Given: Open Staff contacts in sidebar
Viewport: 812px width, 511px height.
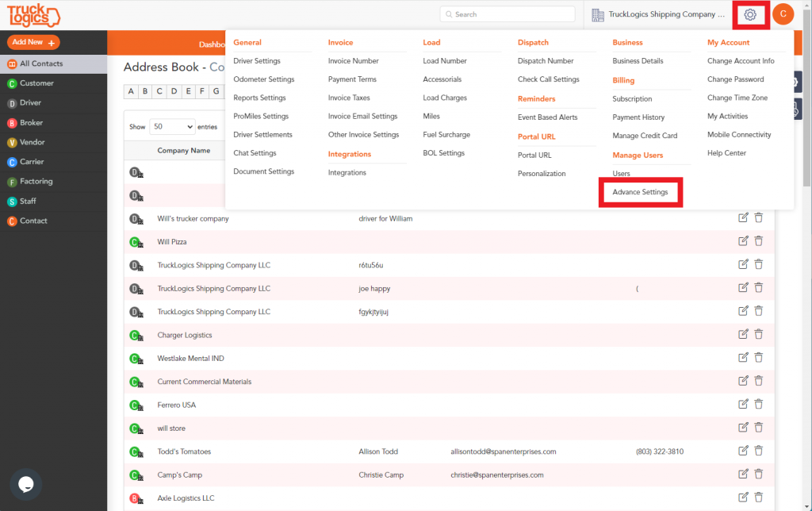Looking at the screenshot, I should (x=53, y=202).
